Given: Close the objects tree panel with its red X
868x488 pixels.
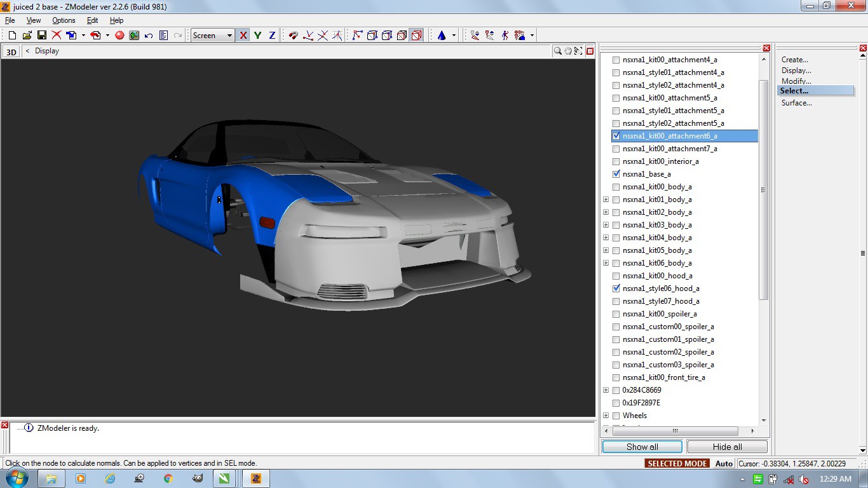Looking at the screenshot, I should pyautogui.click(x=766, y=48).
